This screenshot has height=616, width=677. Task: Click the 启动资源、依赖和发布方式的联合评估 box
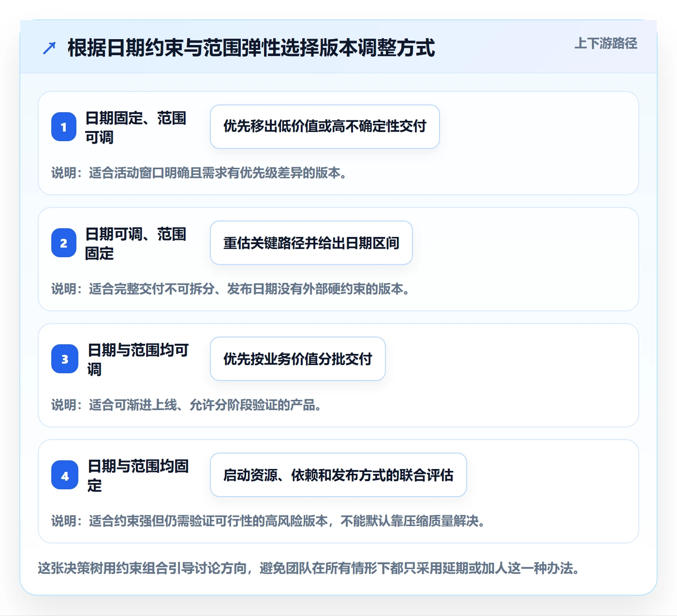pos(338,475)
